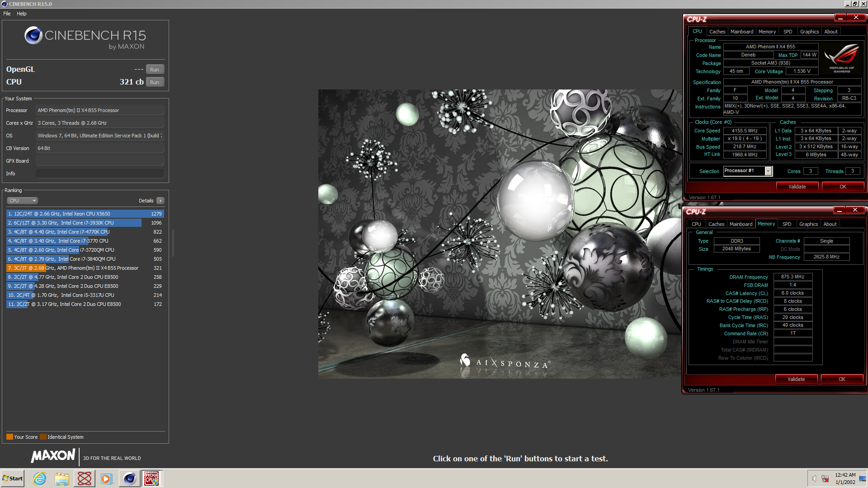Switch to Cinebench taskbar icon

(129, 479)
